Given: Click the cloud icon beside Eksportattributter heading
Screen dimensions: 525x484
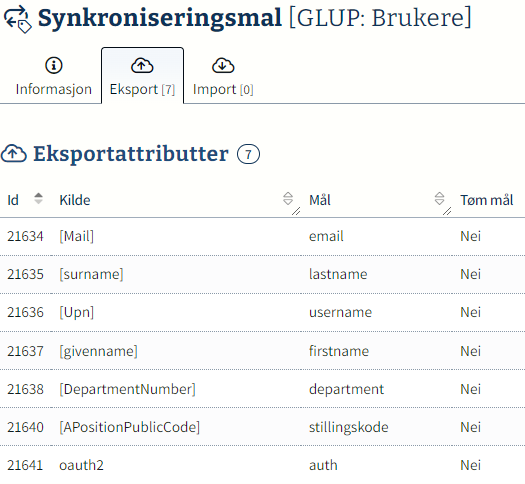Looking at the screenshot, I should 14,154.
